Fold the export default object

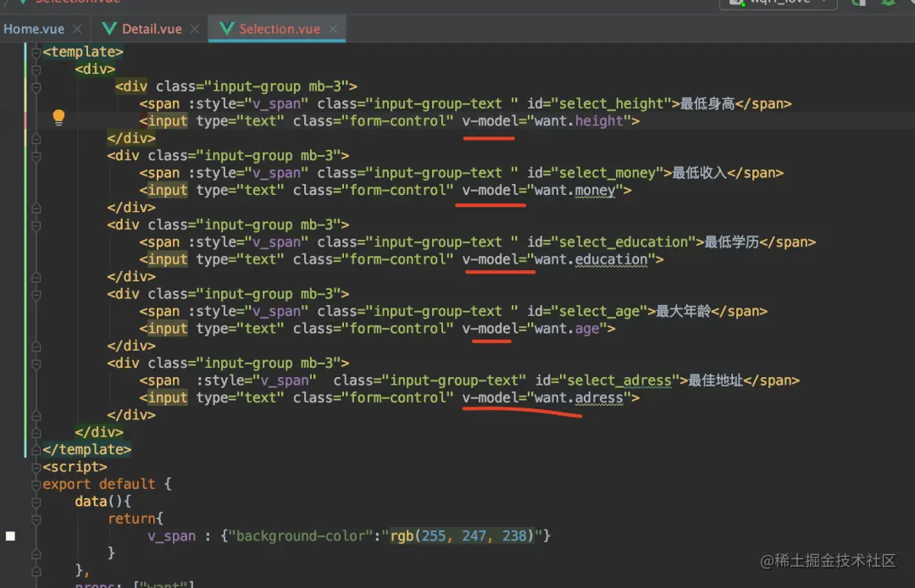[x=36, y=485]
